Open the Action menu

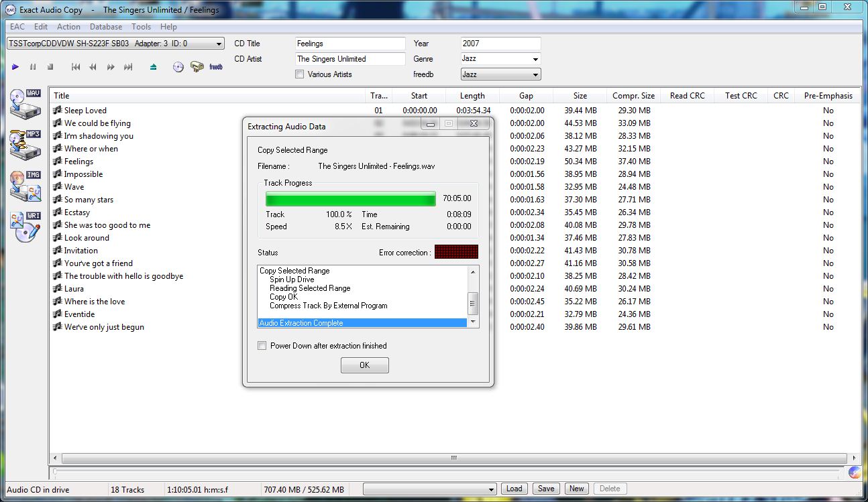[68, 27]
